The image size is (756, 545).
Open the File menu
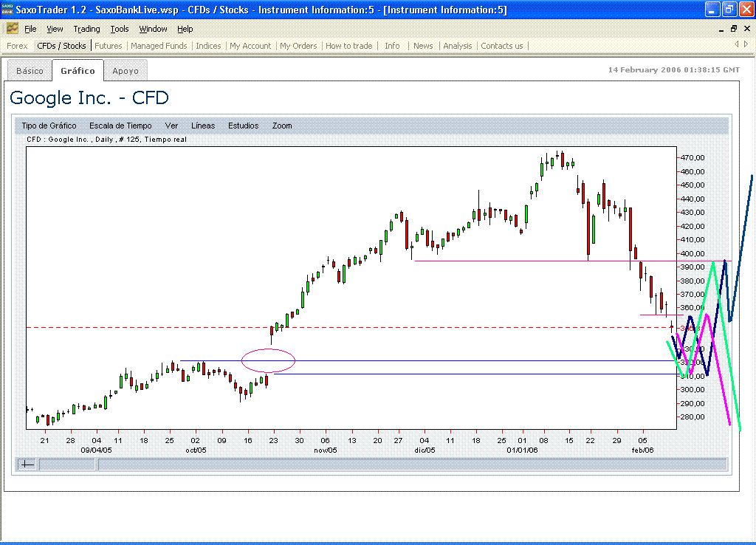pyautogui.click(x=30, y=29)
